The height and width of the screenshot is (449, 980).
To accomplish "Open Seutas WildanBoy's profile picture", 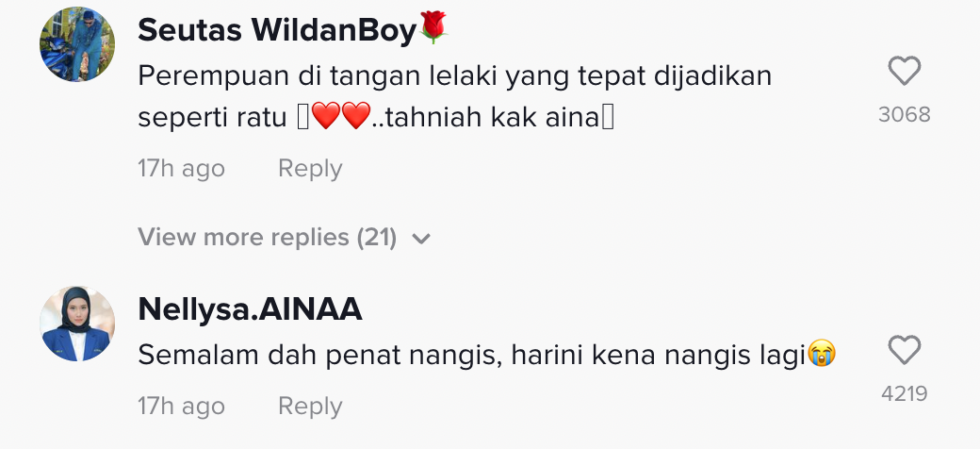I will click(77, 44).
